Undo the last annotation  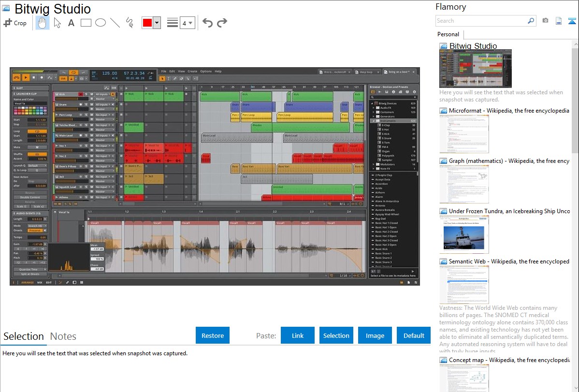pyautogui.click(x=207, y=23)
